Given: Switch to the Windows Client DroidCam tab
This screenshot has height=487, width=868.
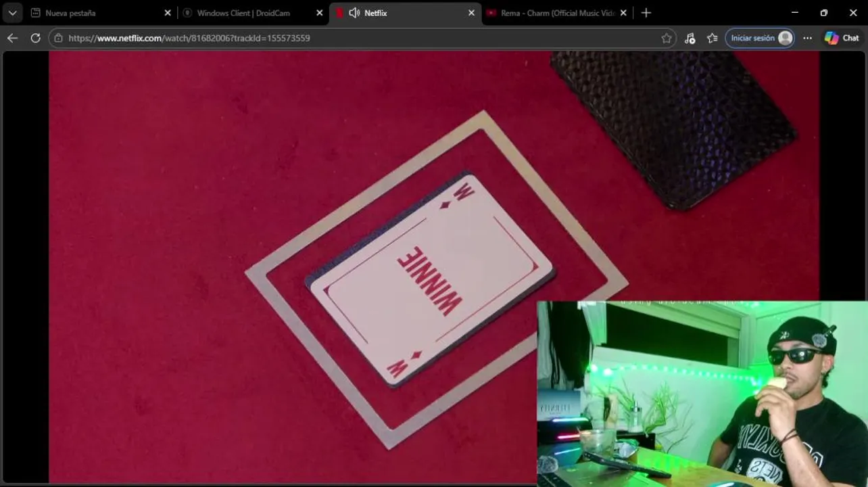Looking at the screenshot, I should pyautogui.click(x=254, y=13).
